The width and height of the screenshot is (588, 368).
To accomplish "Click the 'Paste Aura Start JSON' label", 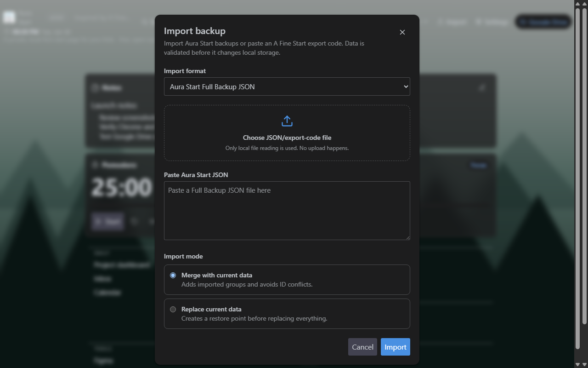I will pos(196,175).
